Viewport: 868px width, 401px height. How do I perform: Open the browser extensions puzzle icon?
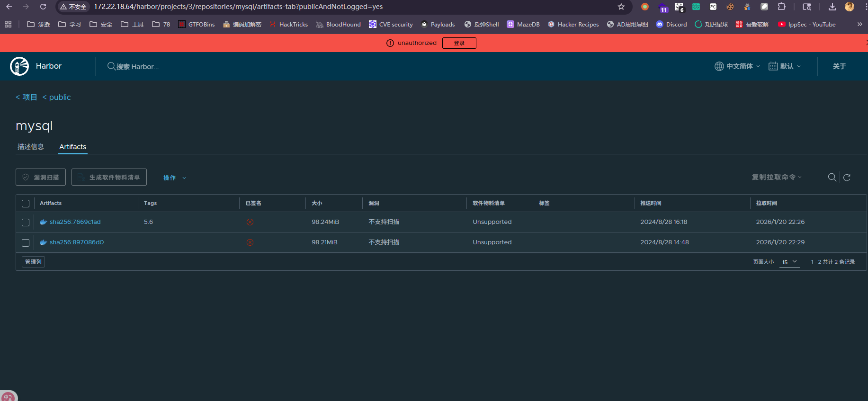781,7
